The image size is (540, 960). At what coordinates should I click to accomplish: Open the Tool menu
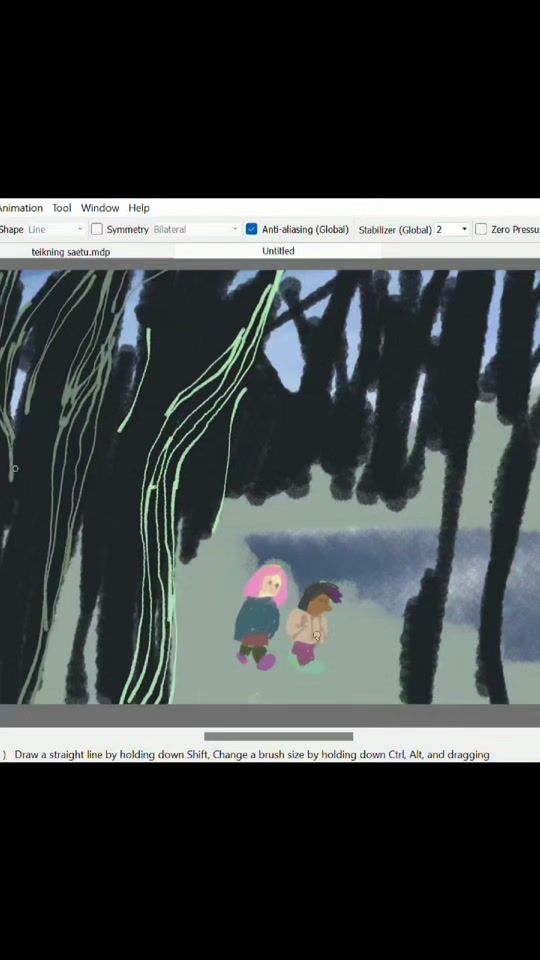61,208
